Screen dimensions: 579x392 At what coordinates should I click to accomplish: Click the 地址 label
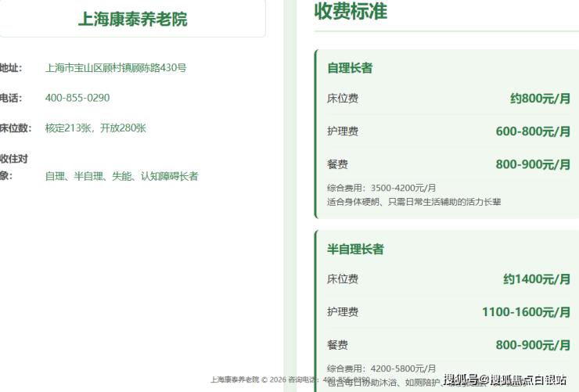(11, 68)
